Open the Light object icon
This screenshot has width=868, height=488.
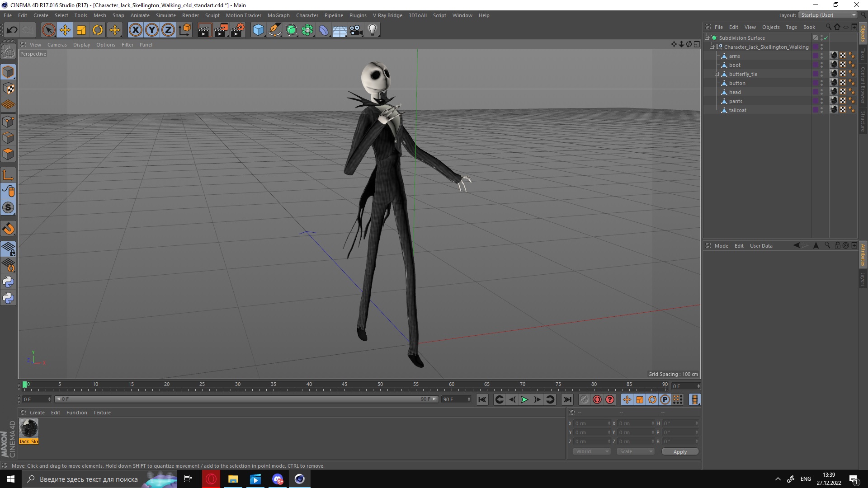click(373, 30)
